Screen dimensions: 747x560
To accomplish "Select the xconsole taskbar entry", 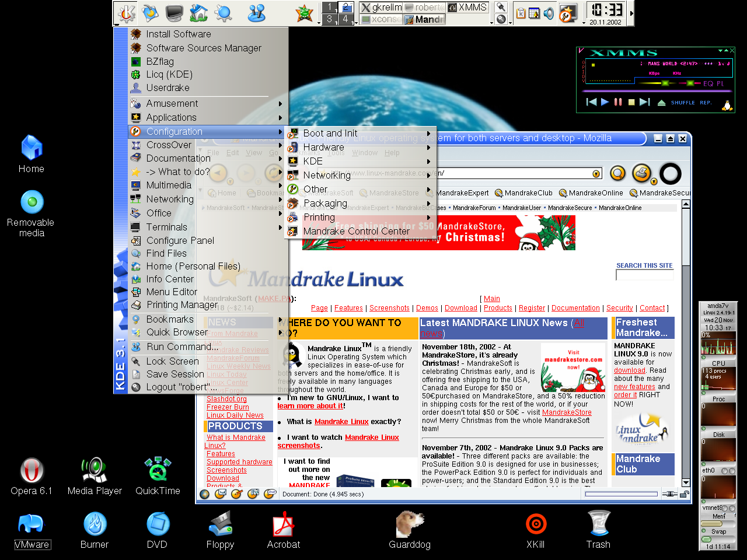I will pos(381,19).
